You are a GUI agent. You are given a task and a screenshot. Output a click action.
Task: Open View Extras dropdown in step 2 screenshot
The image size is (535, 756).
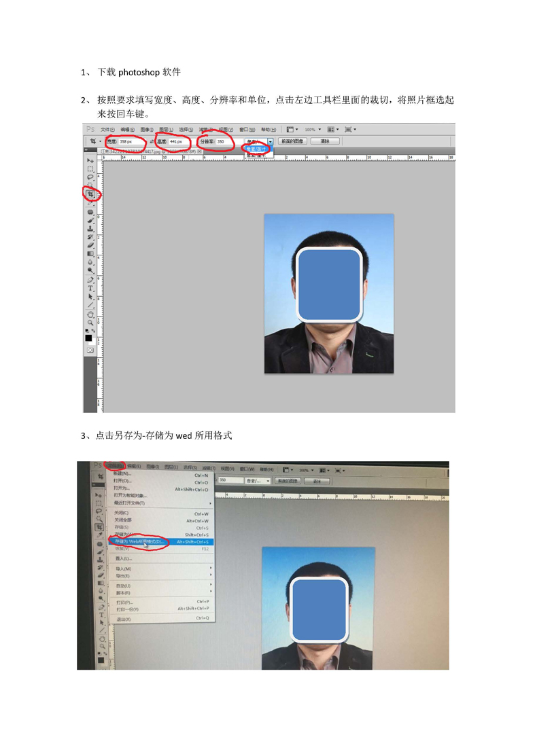click(292, 129)
